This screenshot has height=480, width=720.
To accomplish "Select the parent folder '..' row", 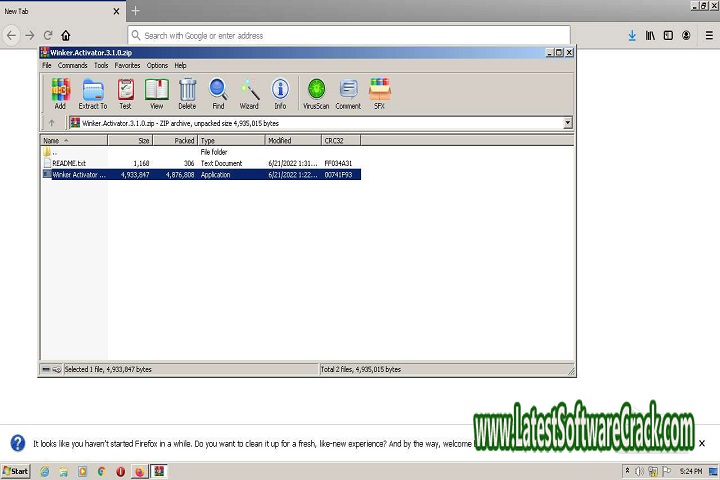I will [201, 152].
